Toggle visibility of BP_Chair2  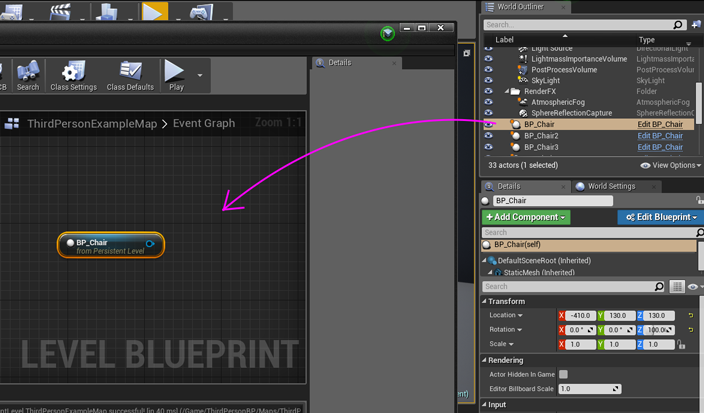pos(488,136)
